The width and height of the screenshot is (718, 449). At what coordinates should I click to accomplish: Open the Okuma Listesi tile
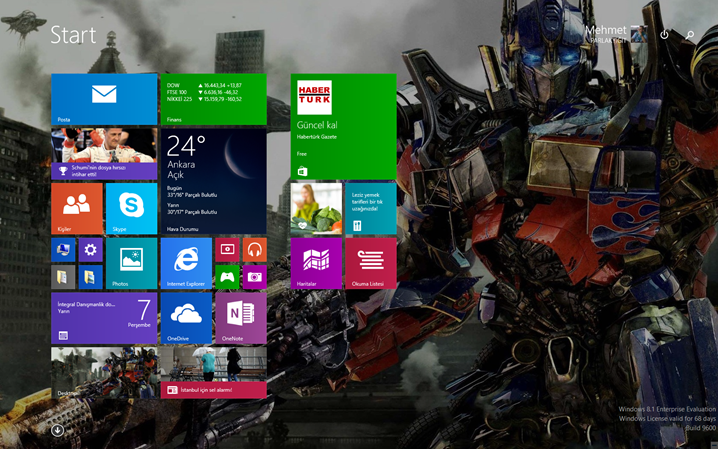(371, 264)
